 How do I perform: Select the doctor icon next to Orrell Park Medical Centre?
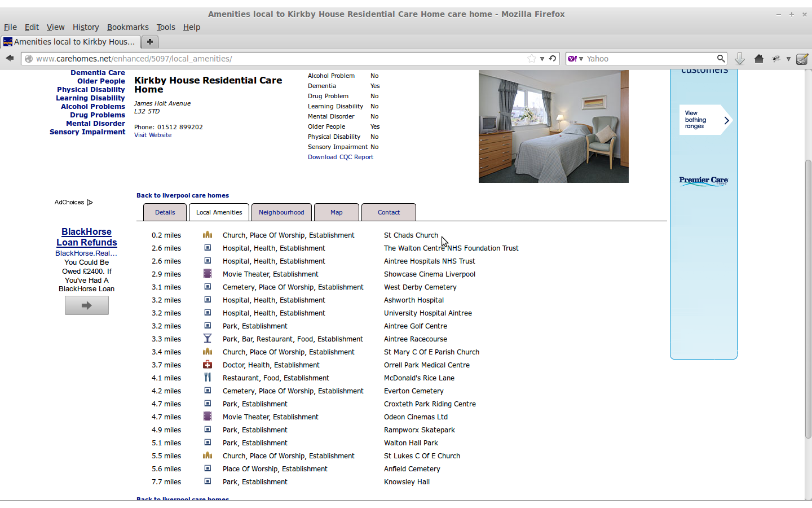(208, 365)
